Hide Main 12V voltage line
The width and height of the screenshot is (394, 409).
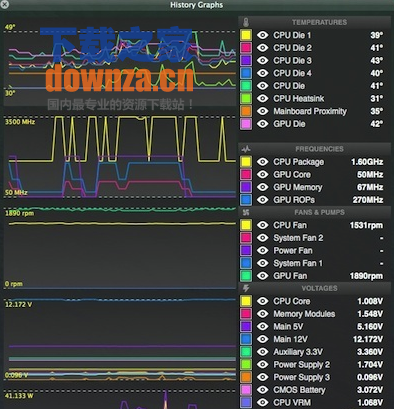point(263,339)
